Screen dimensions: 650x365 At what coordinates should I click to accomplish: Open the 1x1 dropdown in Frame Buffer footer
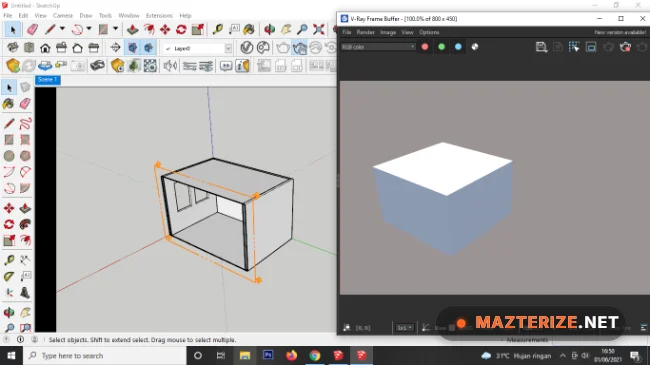[x=404, y=328]
